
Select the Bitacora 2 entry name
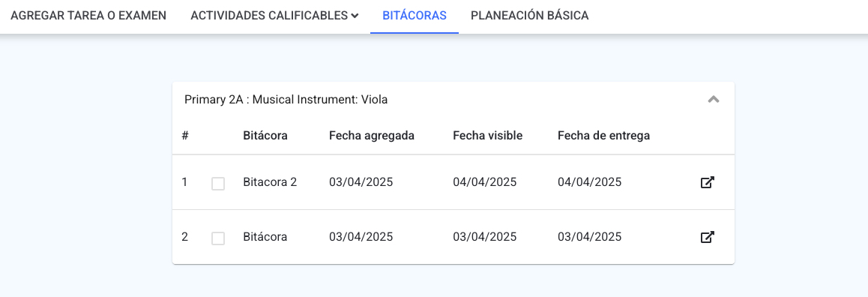(x=270, y=181)
